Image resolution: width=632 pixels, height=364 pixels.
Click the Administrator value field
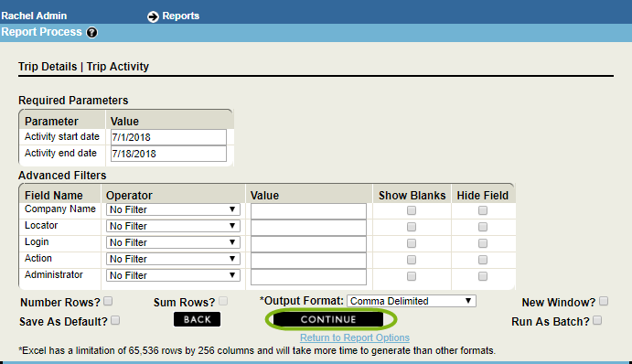308,277
